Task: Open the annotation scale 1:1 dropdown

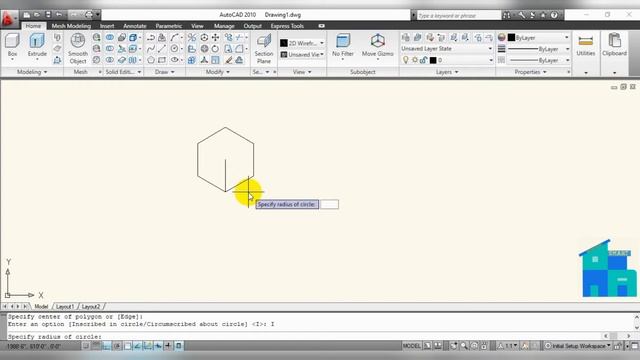Action: coord(507,346)
